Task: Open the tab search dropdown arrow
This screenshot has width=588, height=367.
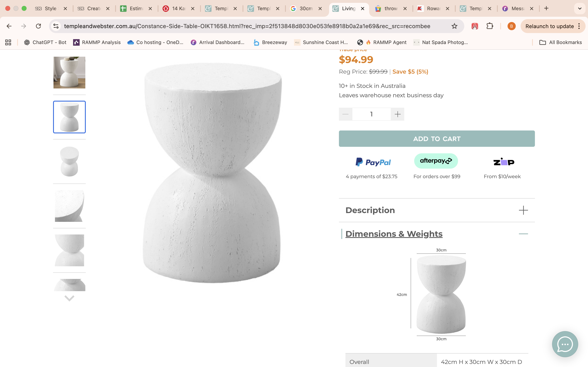Action: 579,9
